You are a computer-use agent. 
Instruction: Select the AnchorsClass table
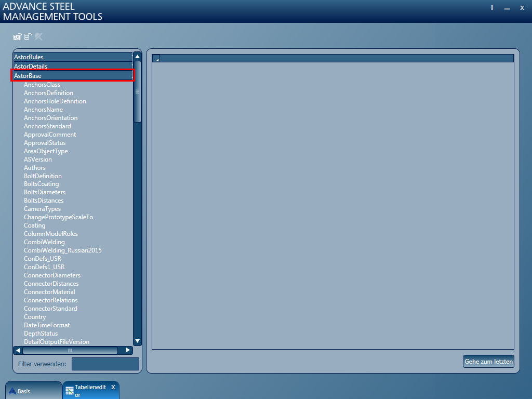coord(42,85)
